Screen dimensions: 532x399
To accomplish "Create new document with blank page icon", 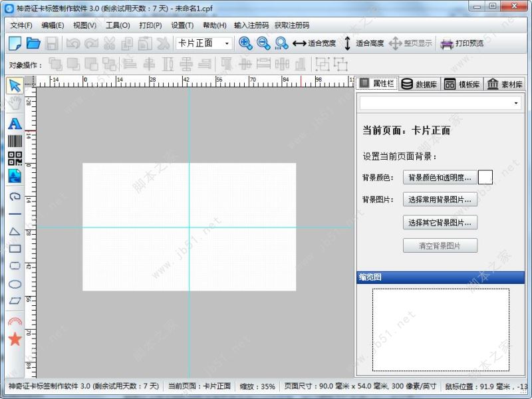I will [15, 43].
